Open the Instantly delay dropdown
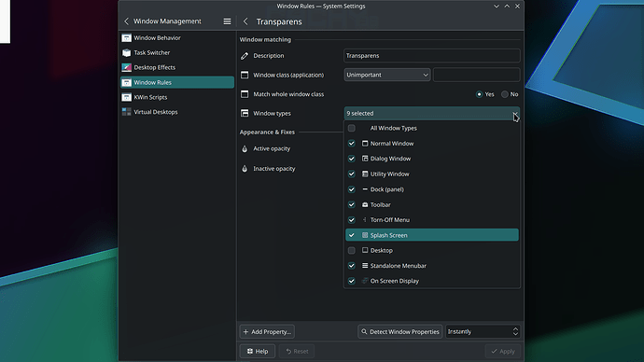Viewport: 644px width, 362px height. pos(483,331)
